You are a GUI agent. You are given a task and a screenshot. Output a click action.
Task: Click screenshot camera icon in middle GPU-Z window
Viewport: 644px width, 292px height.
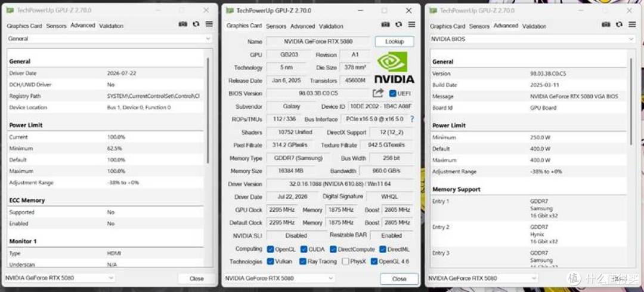(x=385, y=24)
